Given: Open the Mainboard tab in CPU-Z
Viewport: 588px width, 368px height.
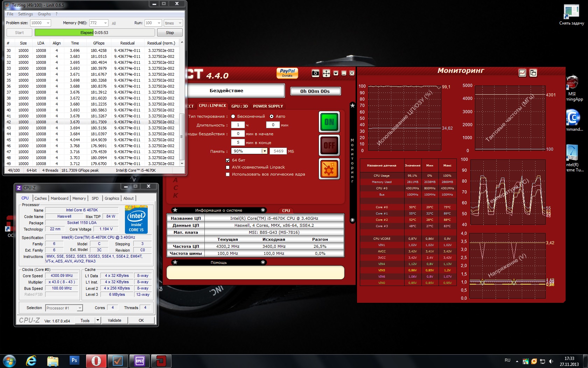Looking at the screenshot, I should pyautogui.click(x=59, y=198).
